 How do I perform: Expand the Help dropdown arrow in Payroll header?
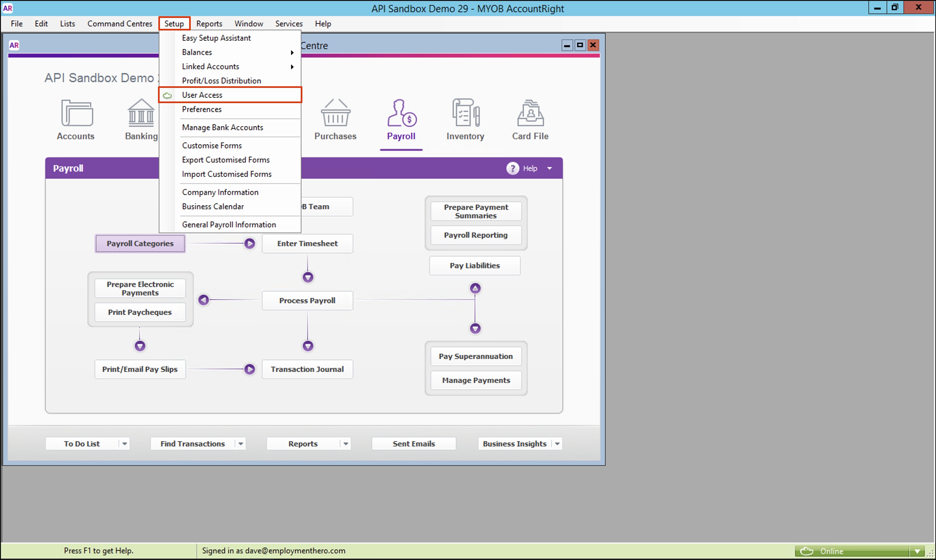(x=549, y=168)
